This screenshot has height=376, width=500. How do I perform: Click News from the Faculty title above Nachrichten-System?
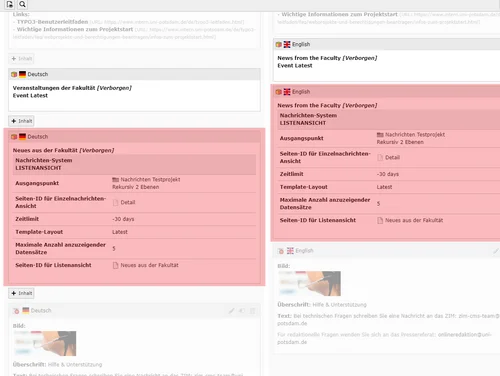327,105
